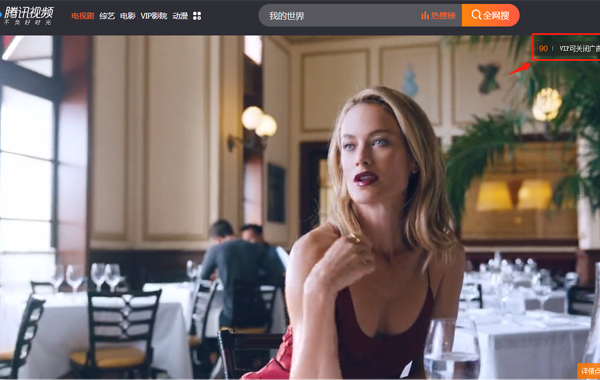Click the blue Tencent play mark at the left edge
The width and height of the screenshot is (600, 380).
[1, 15]
